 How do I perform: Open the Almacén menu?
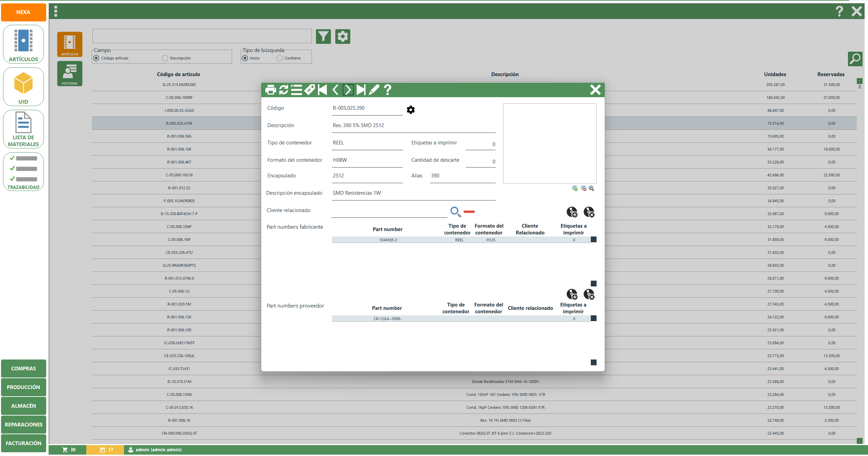point(23,406)
